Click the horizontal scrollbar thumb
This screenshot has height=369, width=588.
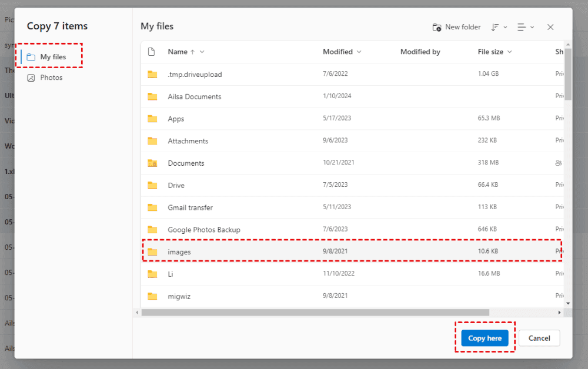[315, 313]
